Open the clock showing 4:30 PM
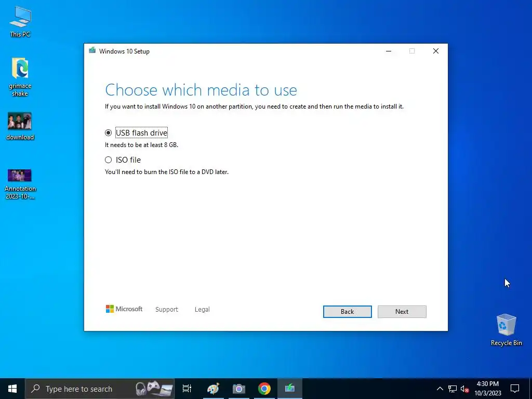Image resolution: width=532 pixels, height=399 pixels. pyautogui.click(x=487, y=389)
